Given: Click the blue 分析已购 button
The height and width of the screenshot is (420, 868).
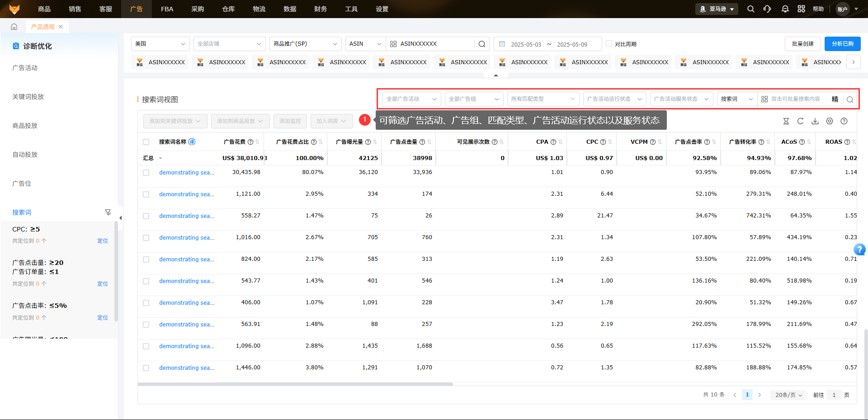Looking at the screenshot, I should click(842, 44).
